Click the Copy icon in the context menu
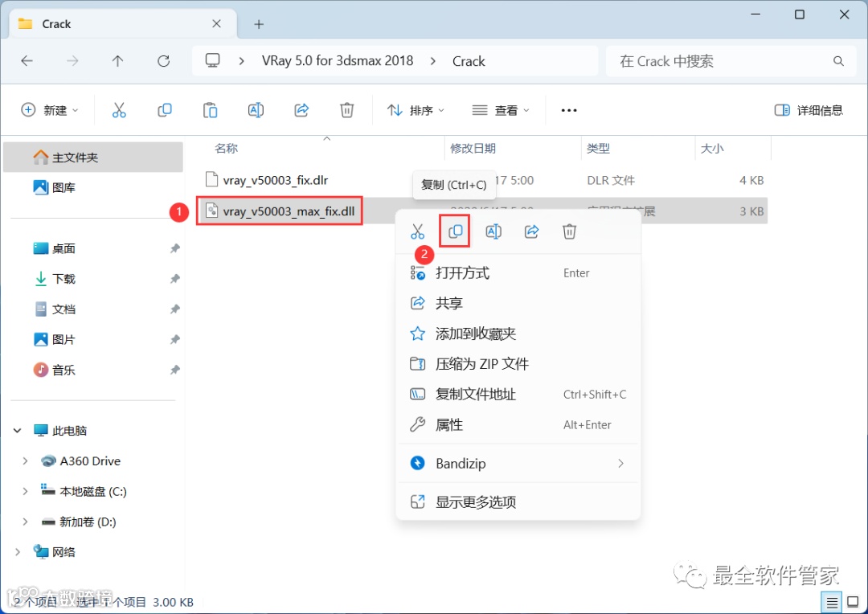Image resolution: width=868 pixels, height=614 pixels. pos(455,231)
